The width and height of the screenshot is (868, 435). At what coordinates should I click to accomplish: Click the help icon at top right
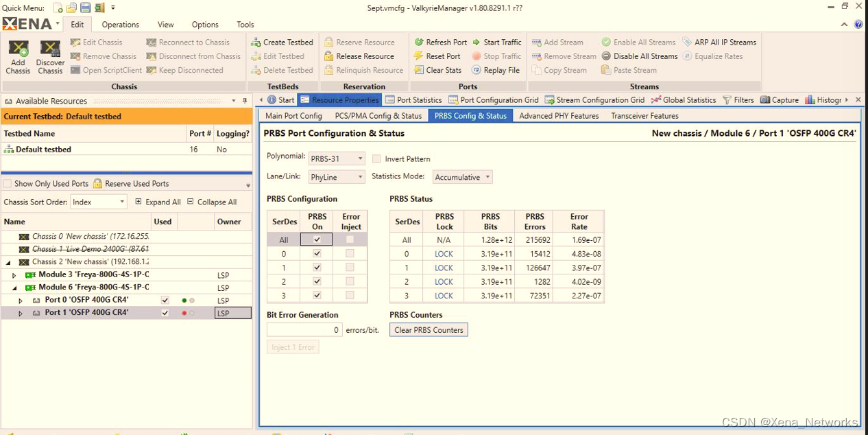tap(859, 24)
